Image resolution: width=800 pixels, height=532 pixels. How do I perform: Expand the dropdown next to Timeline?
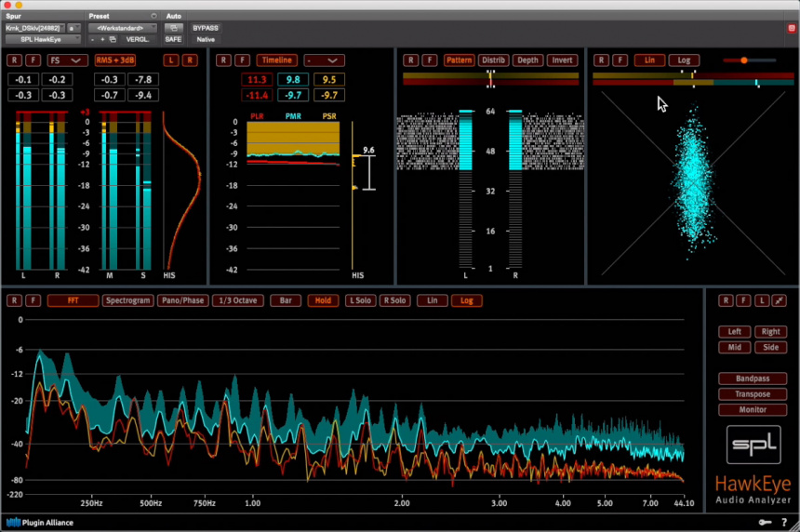[324, 60]
